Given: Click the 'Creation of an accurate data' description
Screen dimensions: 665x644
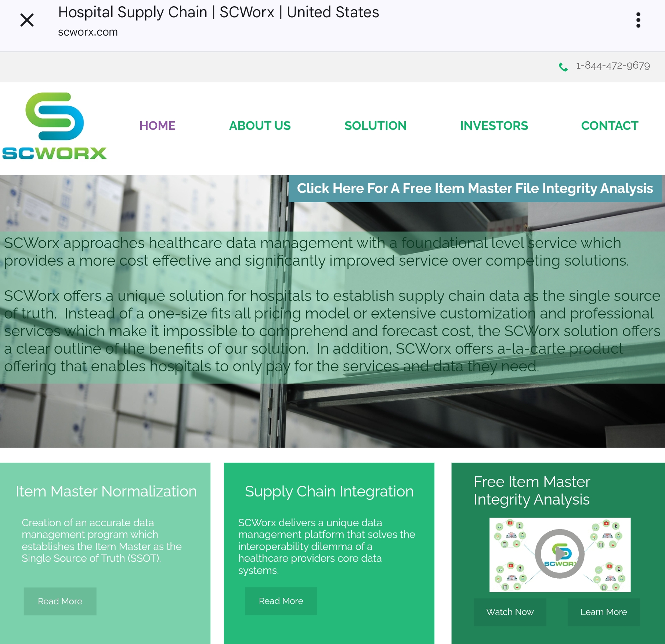Looking at the screenshot, I should (x=102, y=541).
